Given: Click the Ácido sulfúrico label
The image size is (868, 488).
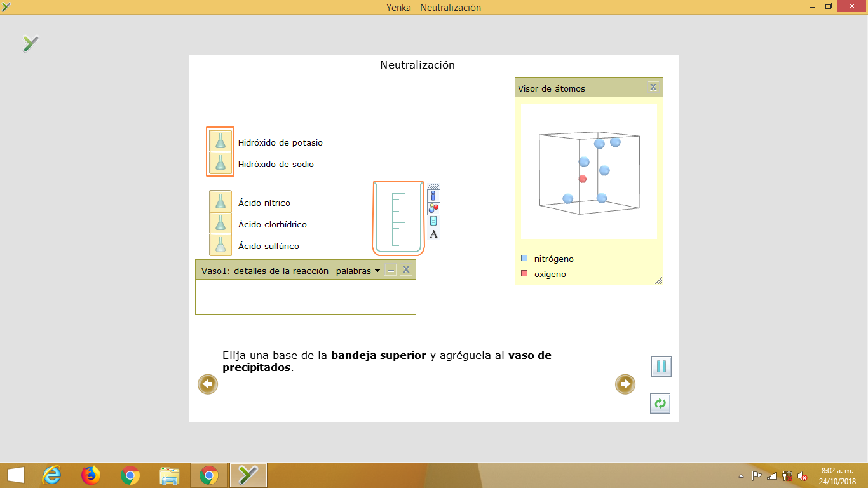Looking at the screenshot, I should [269, 246].
